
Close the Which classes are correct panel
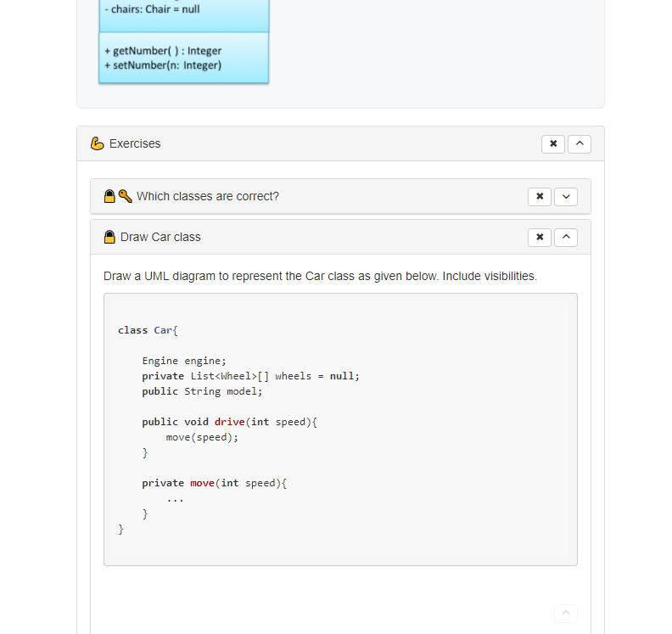540,197
